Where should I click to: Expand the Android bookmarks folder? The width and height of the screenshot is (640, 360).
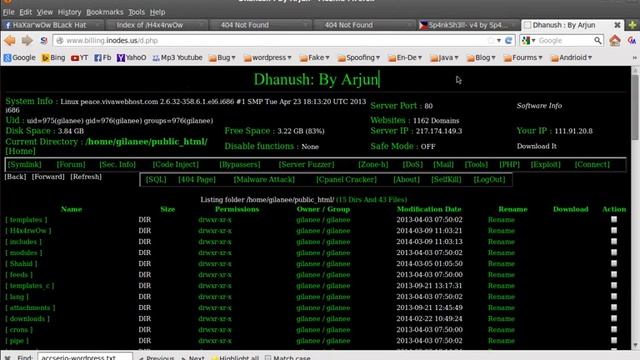[571, 58]
